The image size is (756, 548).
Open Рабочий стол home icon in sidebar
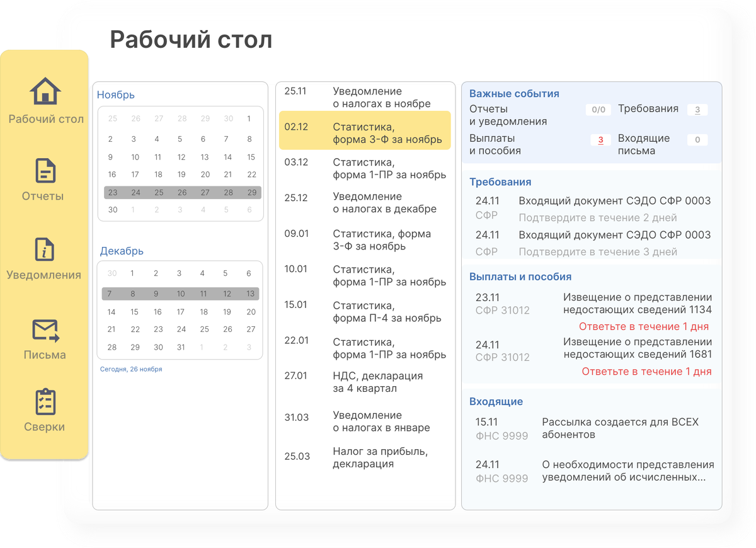point(45,91)
